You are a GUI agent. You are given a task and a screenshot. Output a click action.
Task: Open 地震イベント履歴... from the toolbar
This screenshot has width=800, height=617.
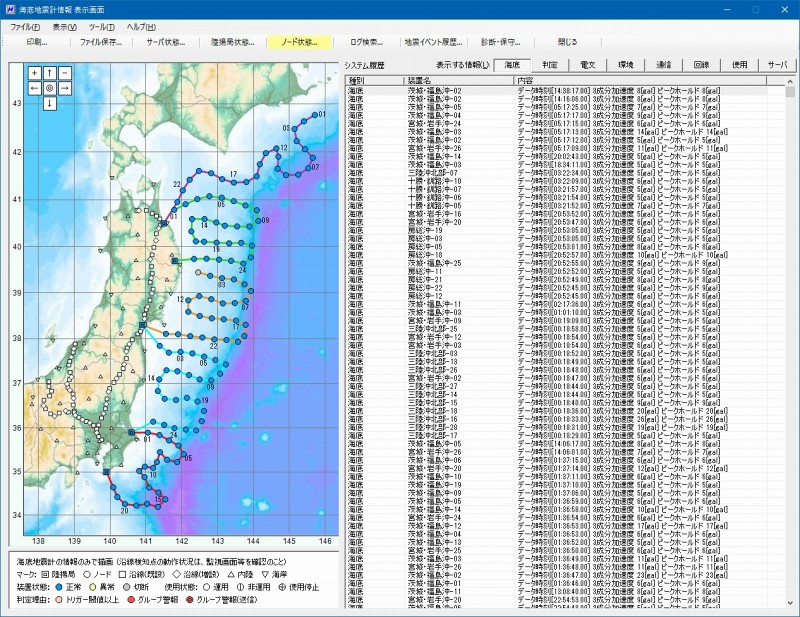pos(433,42)
